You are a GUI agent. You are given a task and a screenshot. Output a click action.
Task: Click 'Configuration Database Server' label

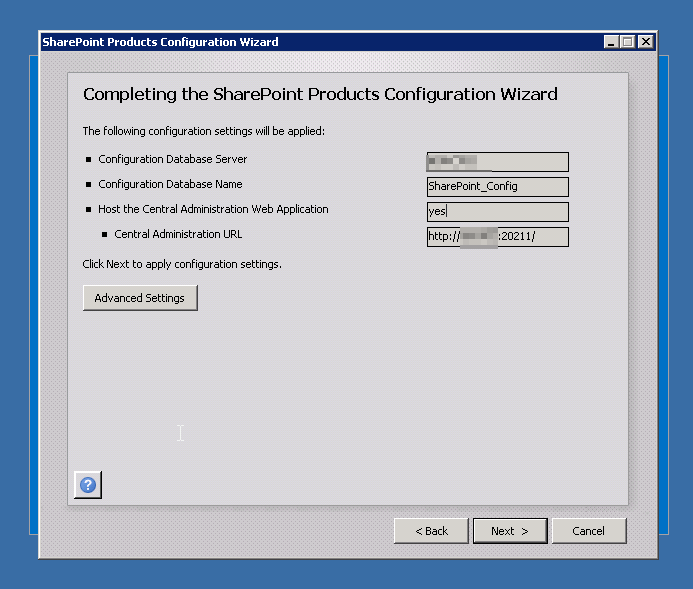point(172,159)
